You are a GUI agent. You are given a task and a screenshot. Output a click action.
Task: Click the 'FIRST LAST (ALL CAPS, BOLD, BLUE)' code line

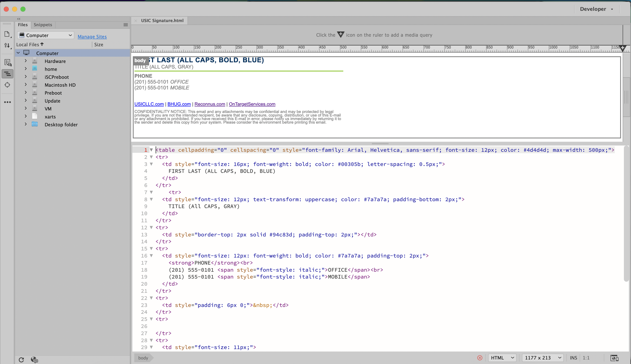(222, 171)
